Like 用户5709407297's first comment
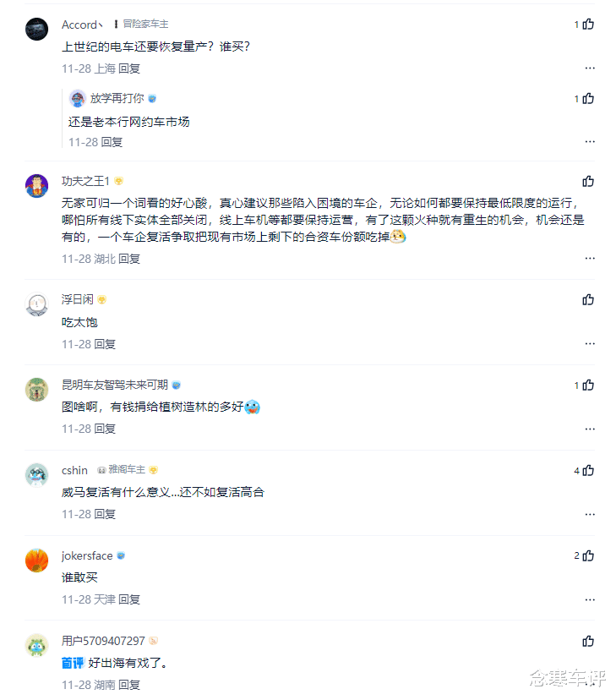The height and width of the screenshot is (700, 616). coord(588,642)
